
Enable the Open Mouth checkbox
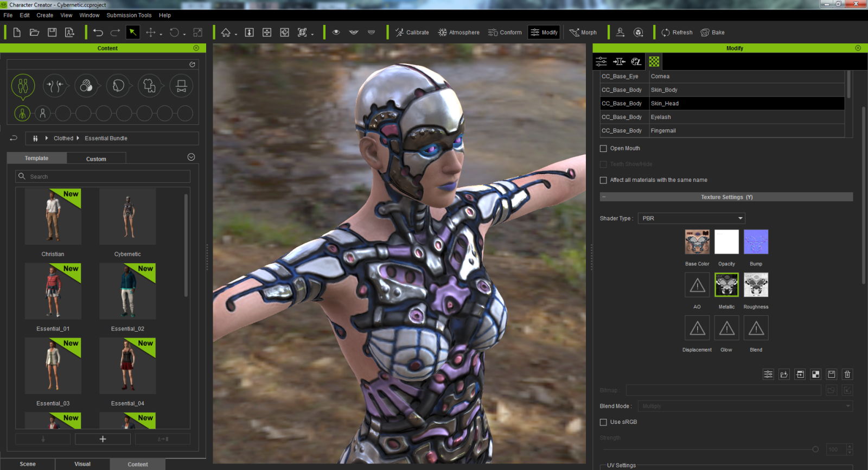click(x=603, y=149)
